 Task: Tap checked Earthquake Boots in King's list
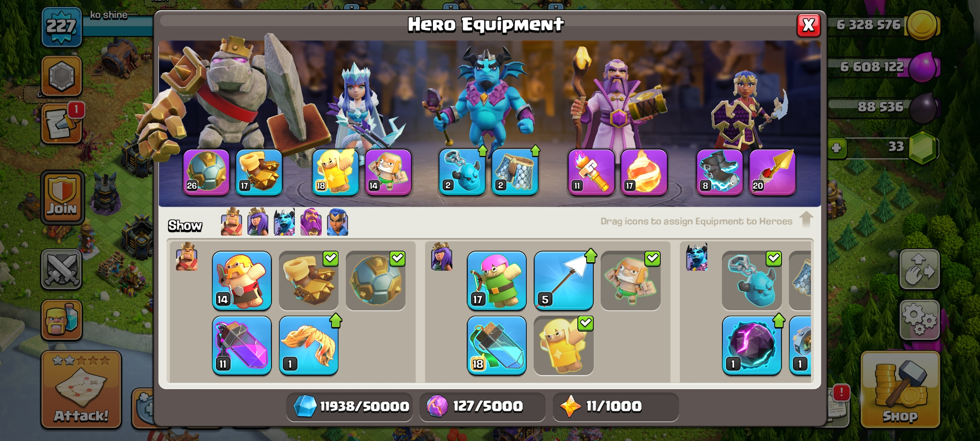(x=309, y=281)
